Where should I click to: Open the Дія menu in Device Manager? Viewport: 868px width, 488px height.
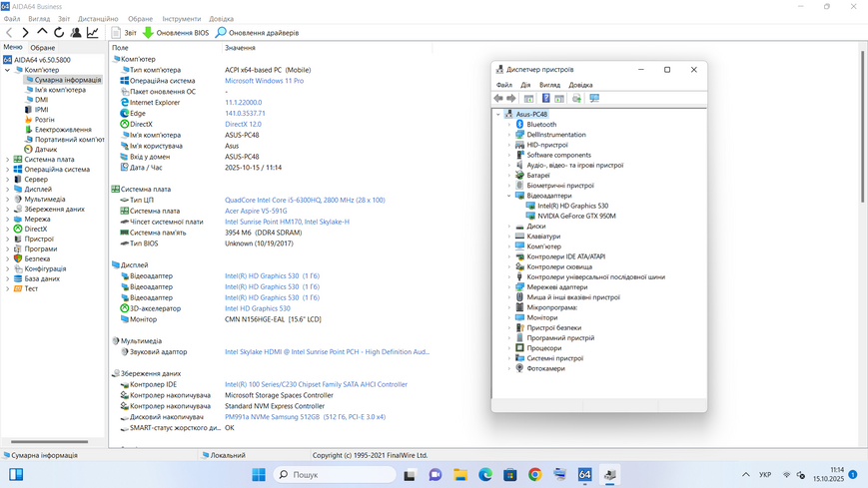525,85
